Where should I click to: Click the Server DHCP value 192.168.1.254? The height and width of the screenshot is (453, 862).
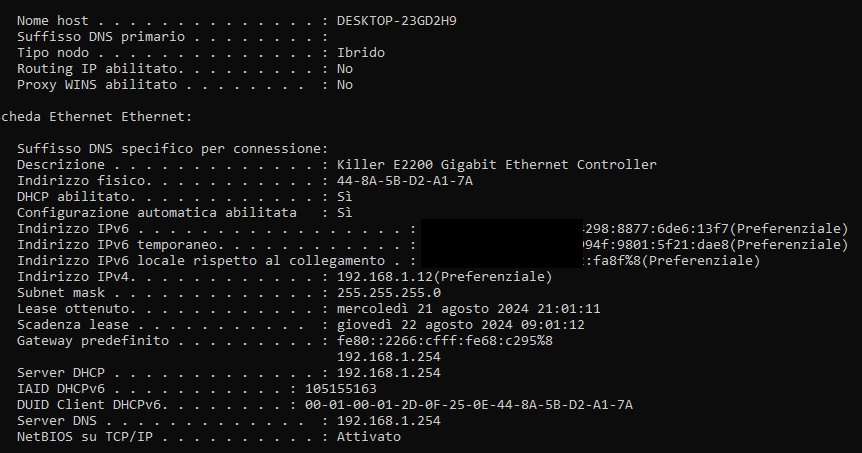[x=389, y=373]
